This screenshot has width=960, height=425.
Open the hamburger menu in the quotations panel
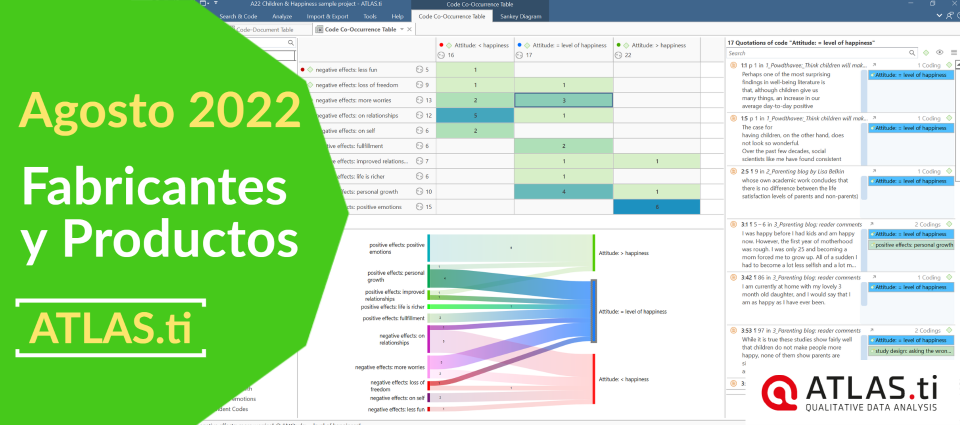pyautogui.click(x=953, y=53)
